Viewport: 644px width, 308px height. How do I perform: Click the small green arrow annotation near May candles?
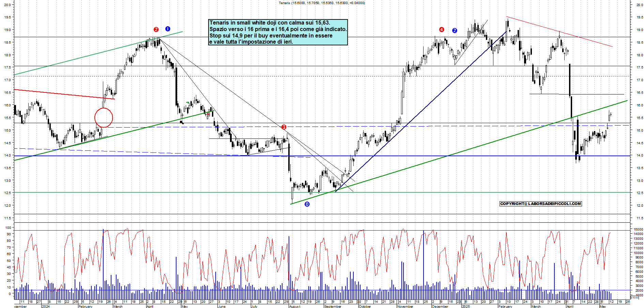[188, 103]
